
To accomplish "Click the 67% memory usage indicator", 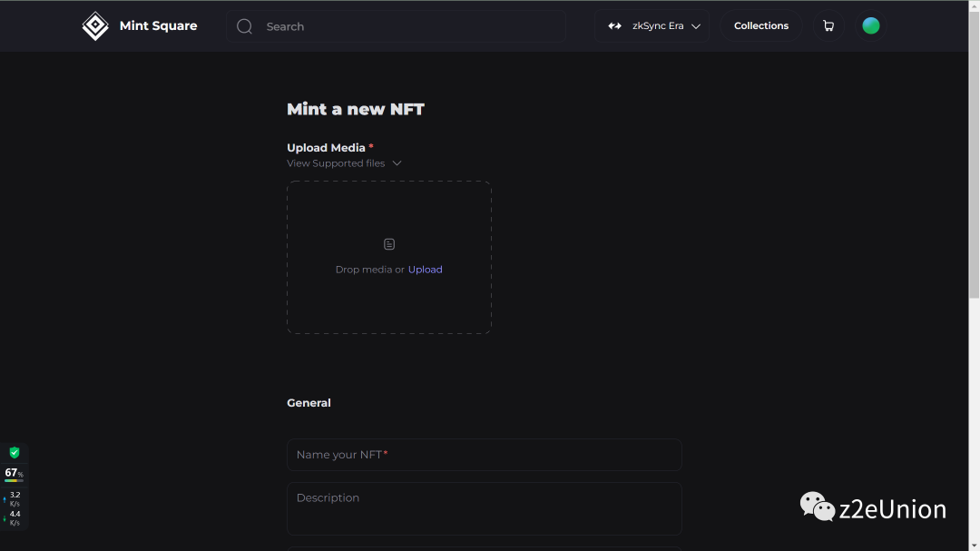I will [14, 473].
